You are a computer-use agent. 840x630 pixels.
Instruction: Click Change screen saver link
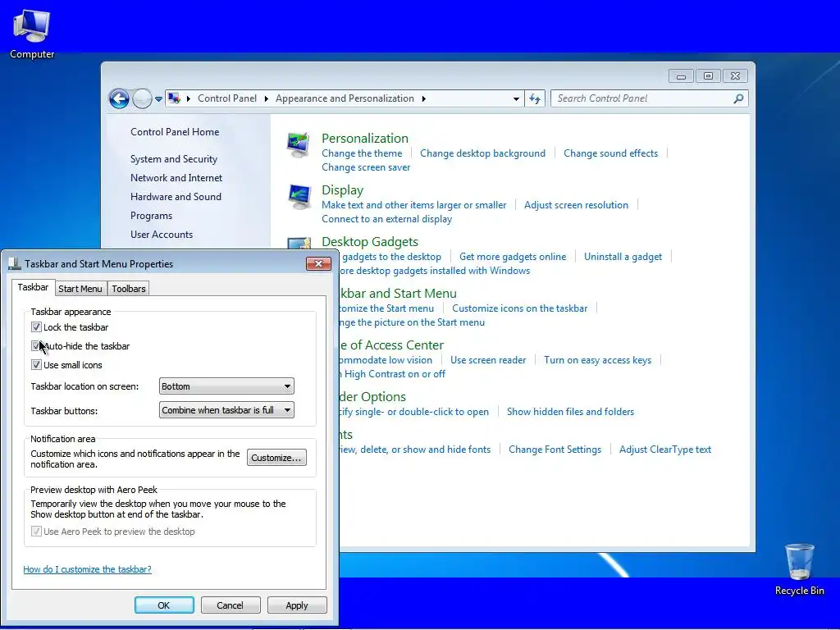pos(366,167)
